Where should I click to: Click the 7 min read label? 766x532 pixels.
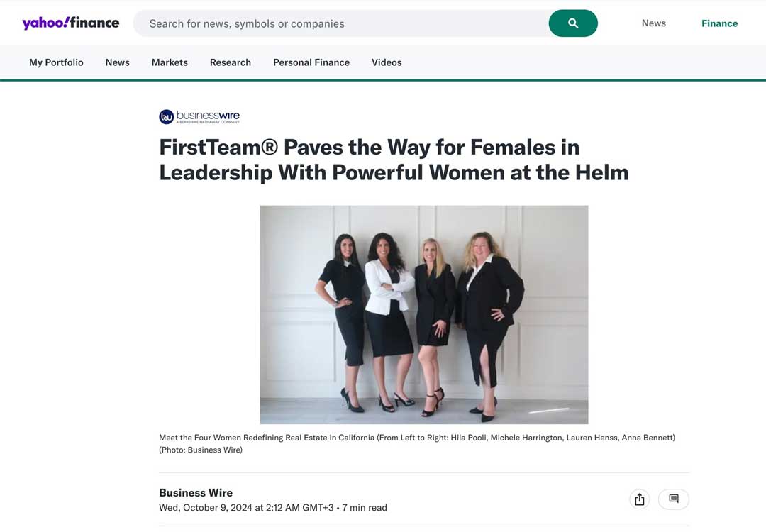pyautogui.click(x=365, y=508)
